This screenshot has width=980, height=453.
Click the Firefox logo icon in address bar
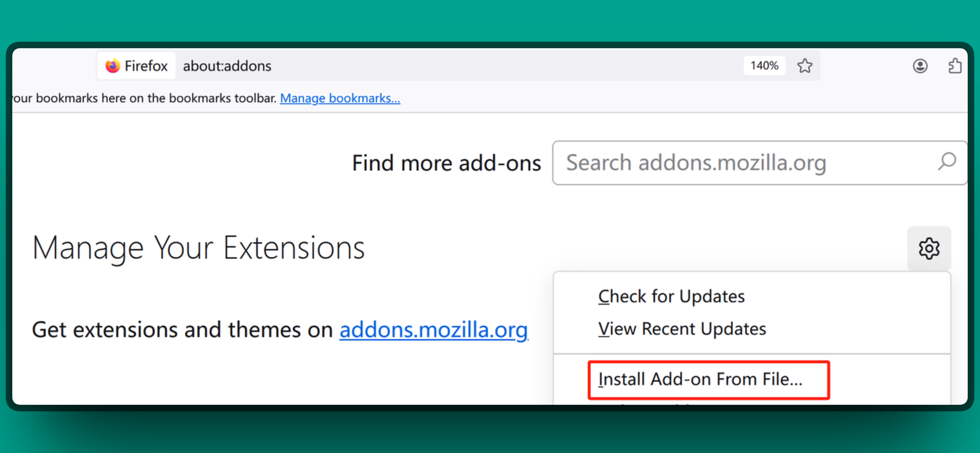(113, 66)
